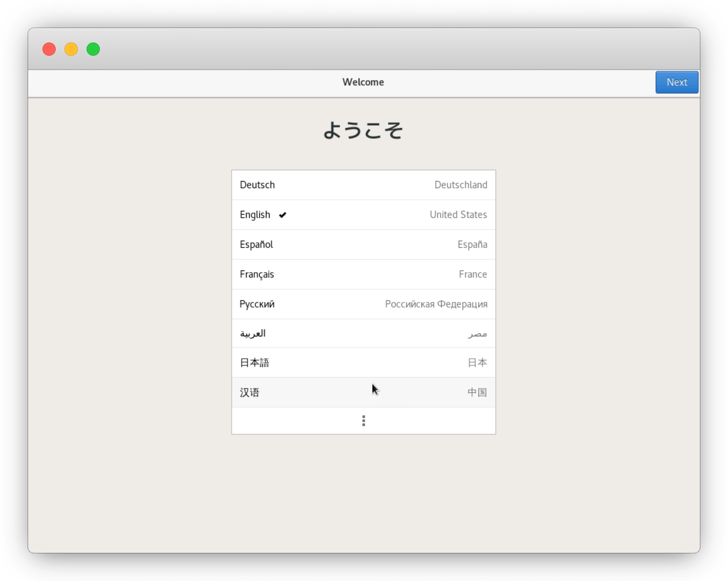This screenshot has width=728, height=581.
Task: Click the checkmark beside English
Action: (283, 215)
